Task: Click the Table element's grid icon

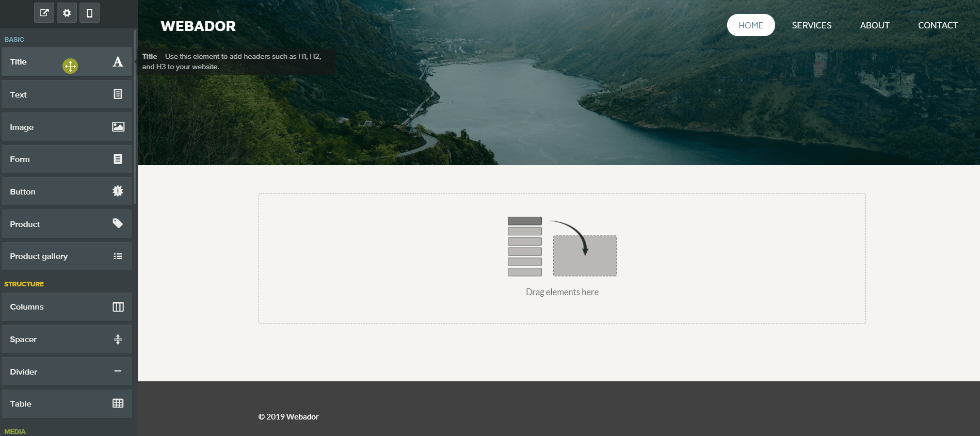Action: (x=118, y=403)
